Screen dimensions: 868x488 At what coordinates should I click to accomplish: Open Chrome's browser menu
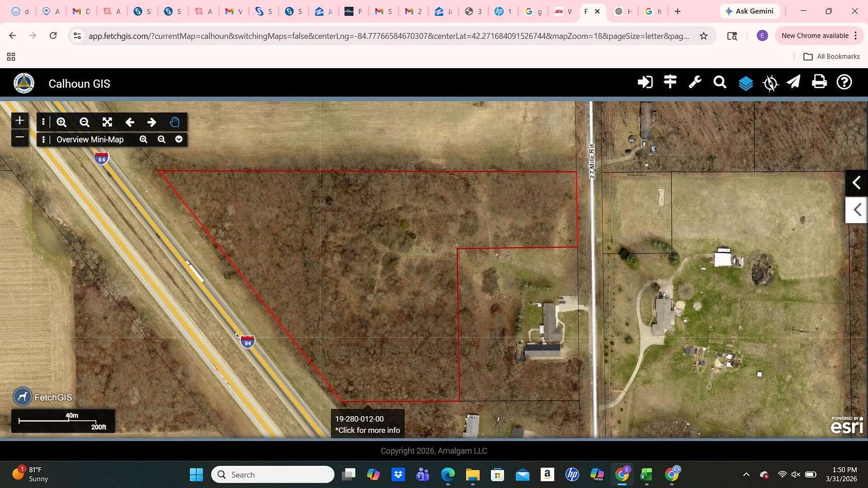click(857, 36)
